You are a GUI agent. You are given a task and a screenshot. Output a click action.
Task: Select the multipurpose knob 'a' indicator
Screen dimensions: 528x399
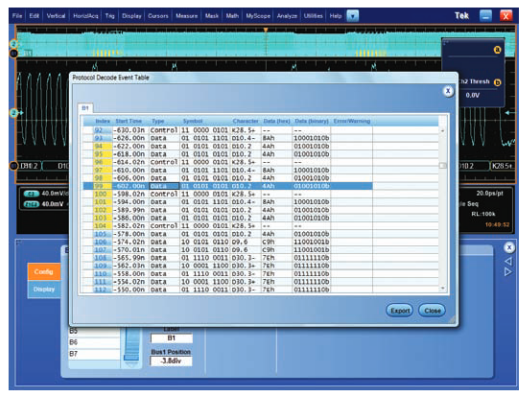[497, 50]
